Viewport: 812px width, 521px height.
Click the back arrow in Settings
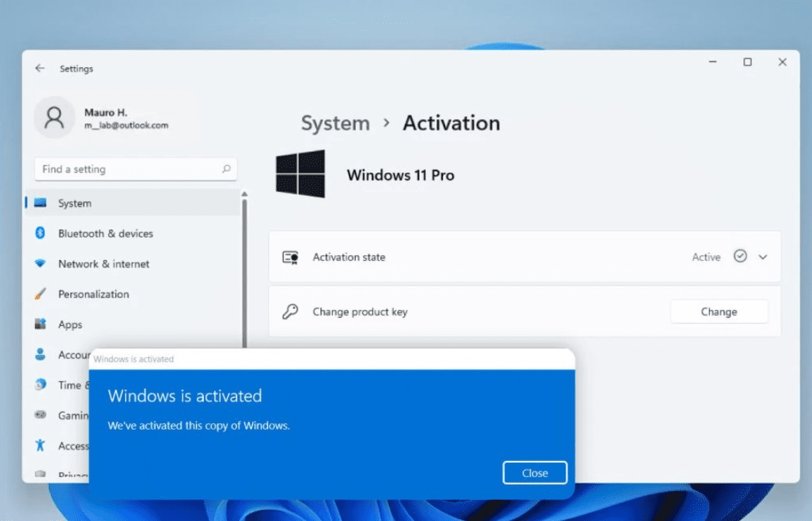39,69
